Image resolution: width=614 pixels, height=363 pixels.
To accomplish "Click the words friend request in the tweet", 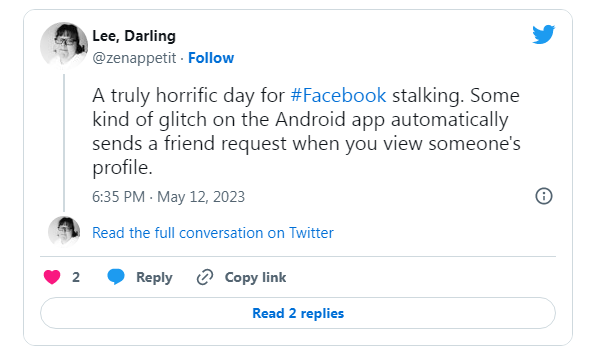I will [225, 144].
